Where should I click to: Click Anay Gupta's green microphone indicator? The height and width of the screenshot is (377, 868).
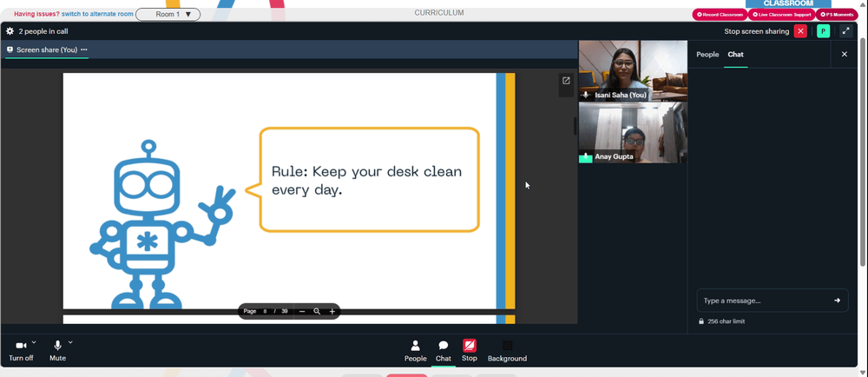pos(586,157)
